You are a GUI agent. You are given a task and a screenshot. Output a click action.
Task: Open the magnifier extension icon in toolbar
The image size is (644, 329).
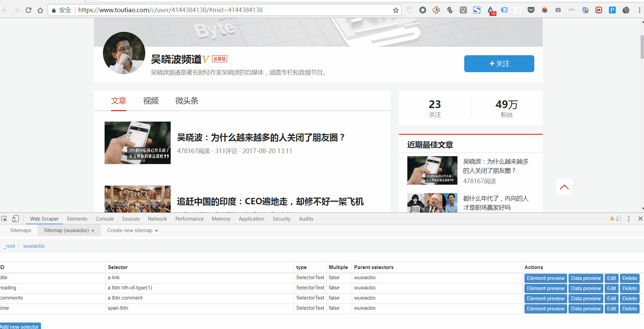[585, 10]
